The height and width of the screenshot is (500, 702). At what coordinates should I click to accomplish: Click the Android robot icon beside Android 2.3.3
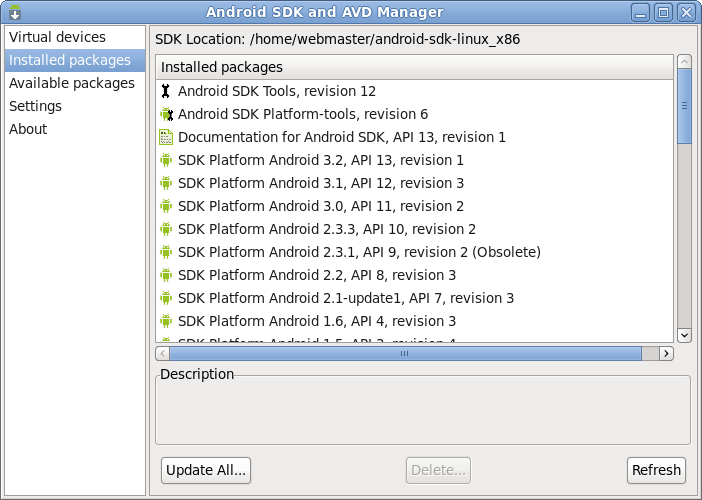click(166, 229)
